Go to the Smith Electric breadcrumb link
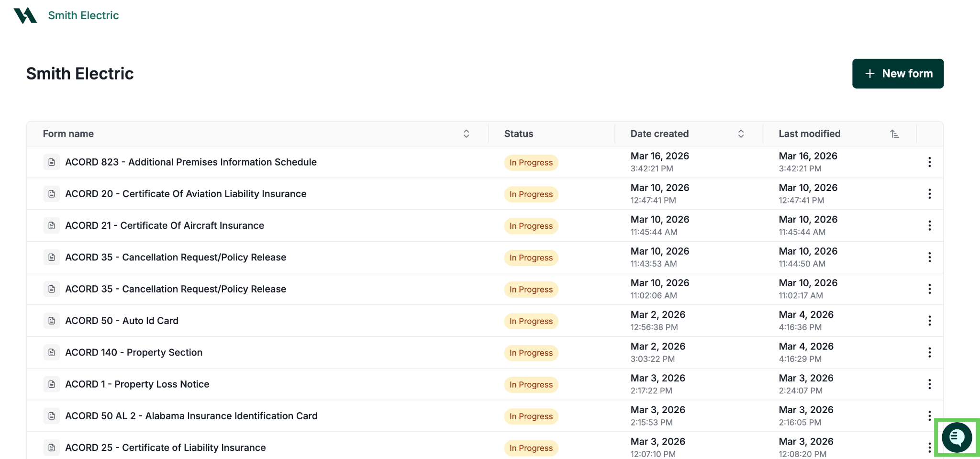This screenshot has width=980, height=459. (x=83, y=15)
